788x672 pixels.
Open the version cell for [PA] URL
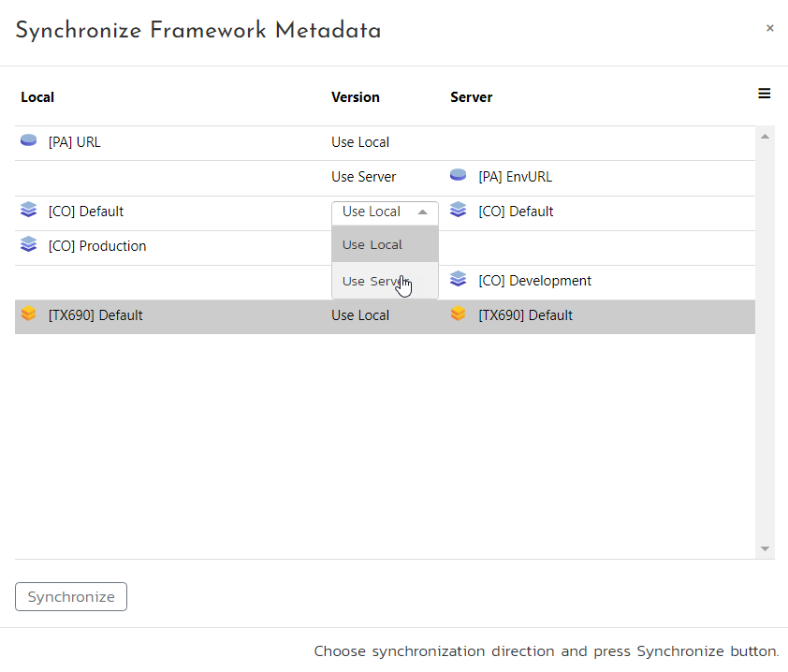pyautogui.click(x=360, y=142)
